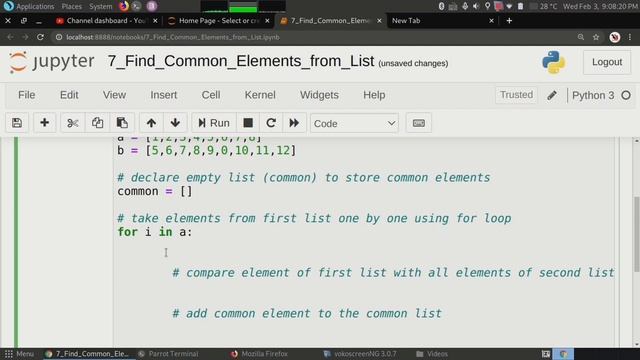Open the View menu
Image resolution: width=640 pixels, height=360 pixels.
(114, 95)
